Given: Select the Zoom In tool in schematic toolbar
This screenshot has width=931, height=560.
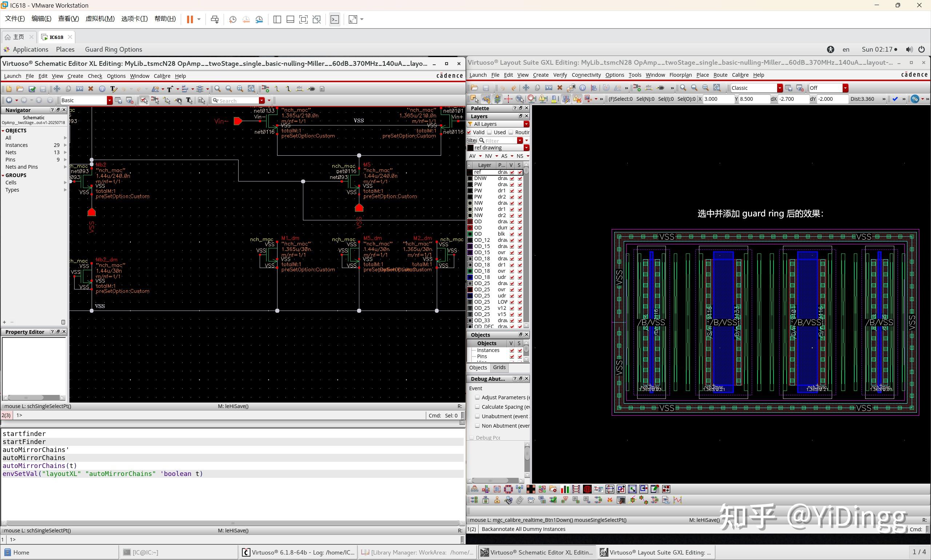Looking at the screenshot, I should [218, 89].
